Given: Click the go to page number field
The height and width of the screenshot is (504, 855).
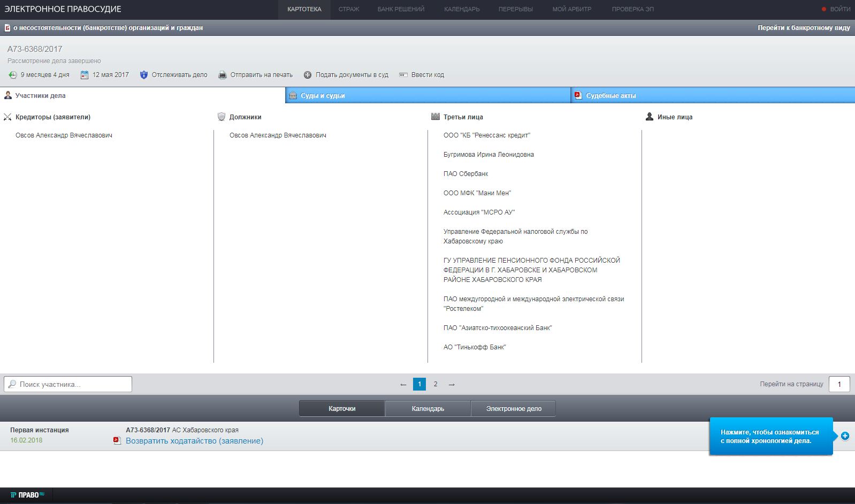Looking at the screenshot, I should click(839, 384).
